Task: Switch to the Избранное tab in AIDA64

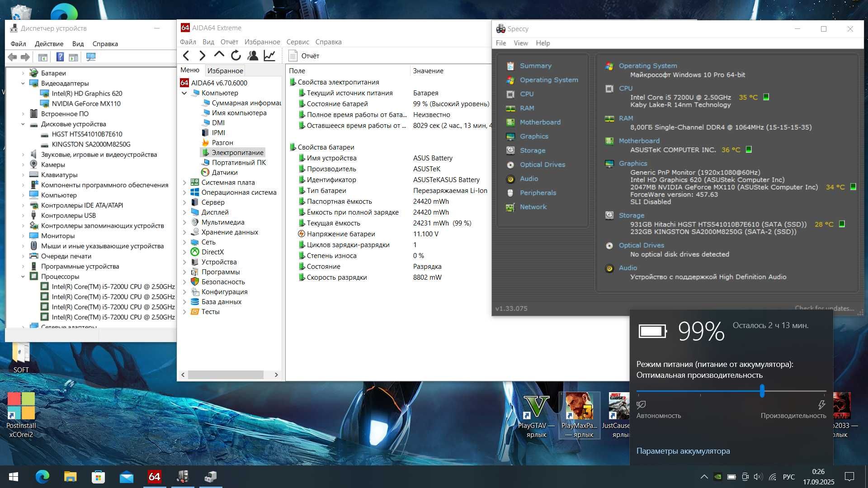Action: pos(225,70)
